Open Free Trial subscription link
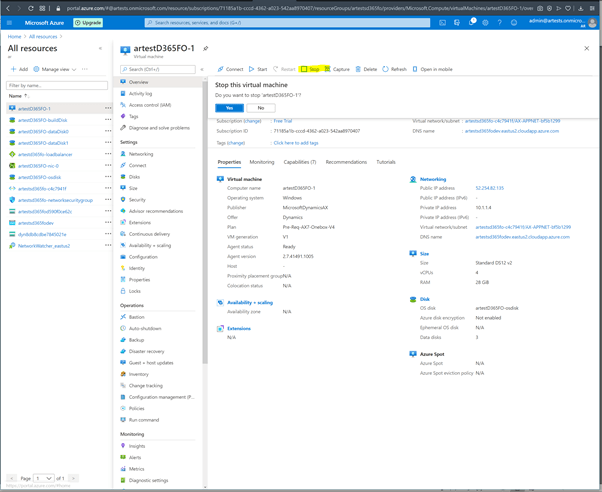This screenshot has height=492, width=602. (283, 121)
